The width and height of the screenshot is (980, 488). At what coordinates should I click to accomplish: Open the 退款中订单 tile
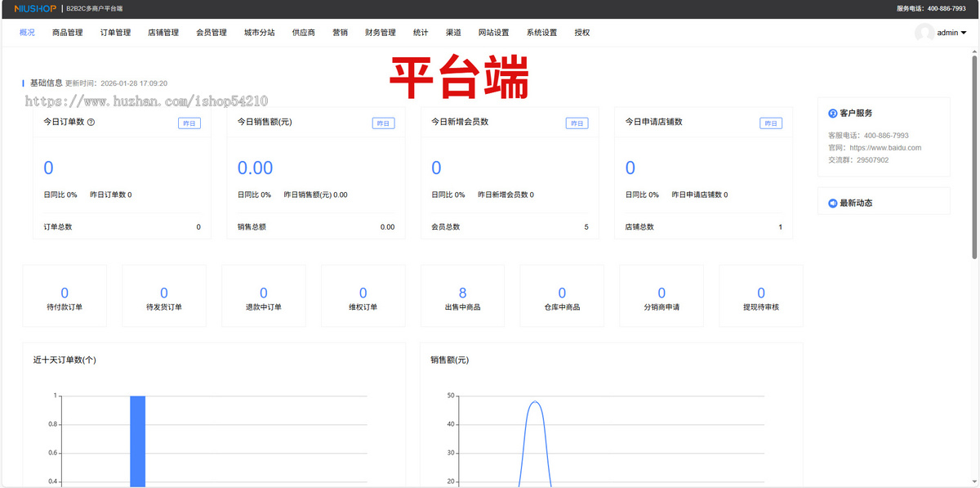click(x=264, y=295)
